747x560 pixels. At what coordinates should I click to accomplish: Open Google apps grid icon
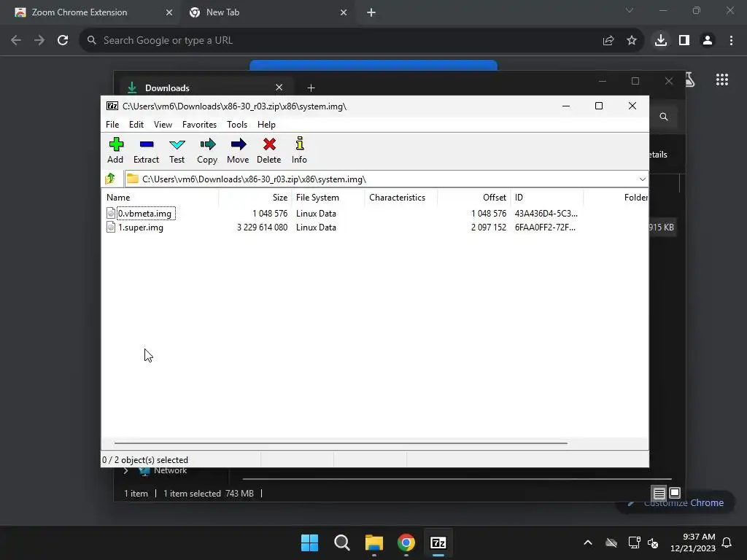tap(722, 79)
